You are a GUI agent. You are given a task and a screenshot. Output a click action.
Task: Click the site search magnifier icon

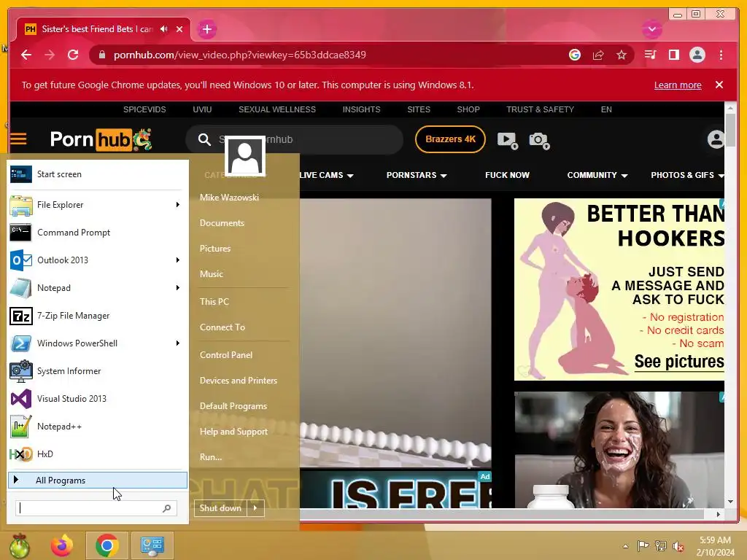coord(204,139)
